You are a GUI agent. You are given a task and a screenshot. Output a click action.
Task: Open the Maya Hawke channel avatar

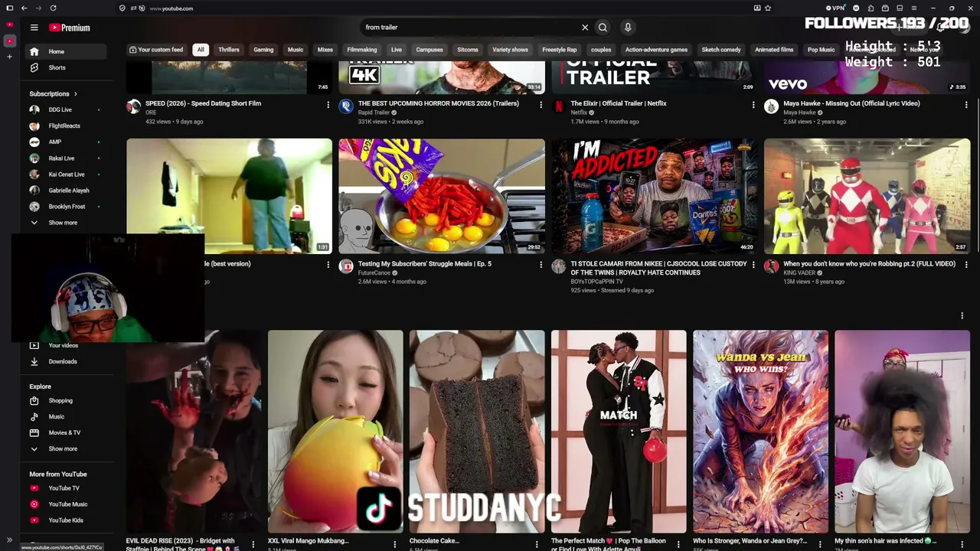point(771,106)
